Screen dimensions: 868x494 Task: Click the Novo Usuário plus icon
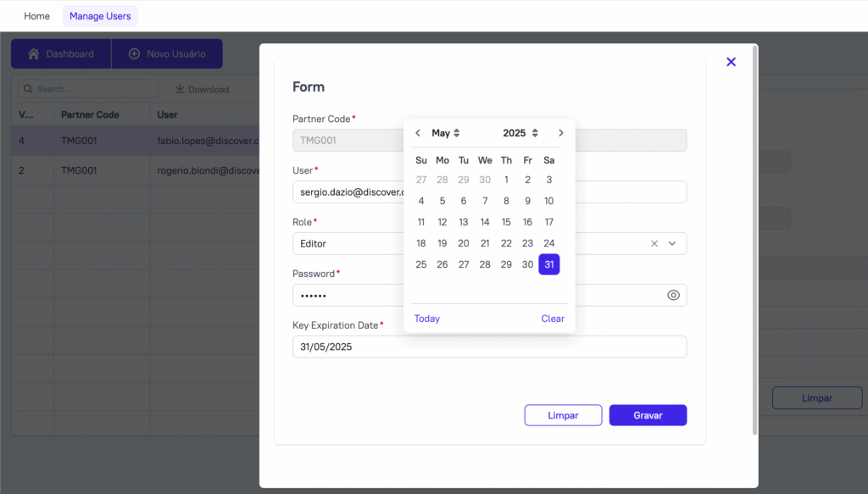click(x=134, y=53)
